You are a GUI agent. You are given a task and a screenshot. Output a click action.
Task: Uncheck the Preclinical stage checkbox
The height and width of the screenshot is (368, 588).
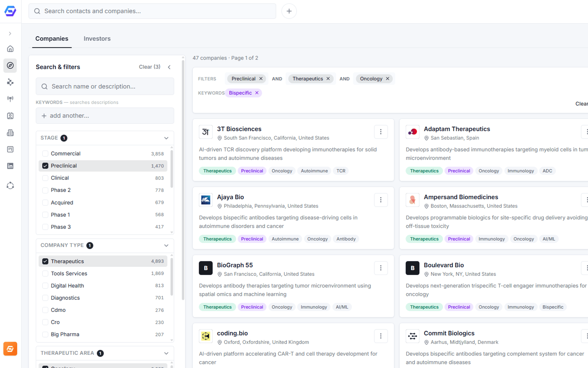45,166
